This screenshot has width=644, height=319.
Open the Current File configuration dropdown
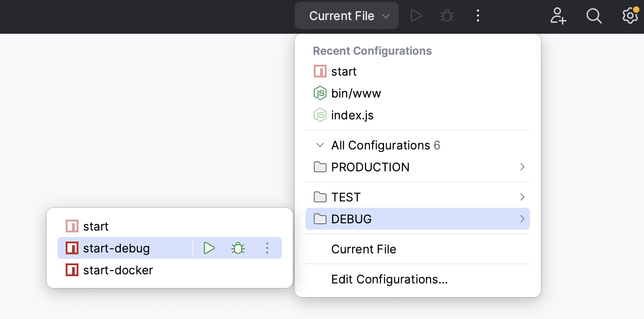(x=346, y=15)
